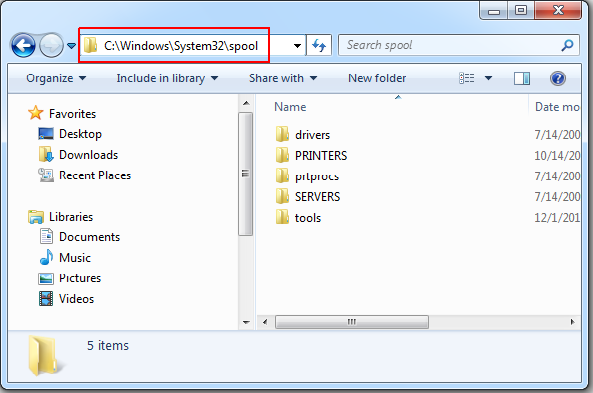Click the folder icon in the address bar
The image size is (593, 393).
pyautogui.click(x=90, y=45)
